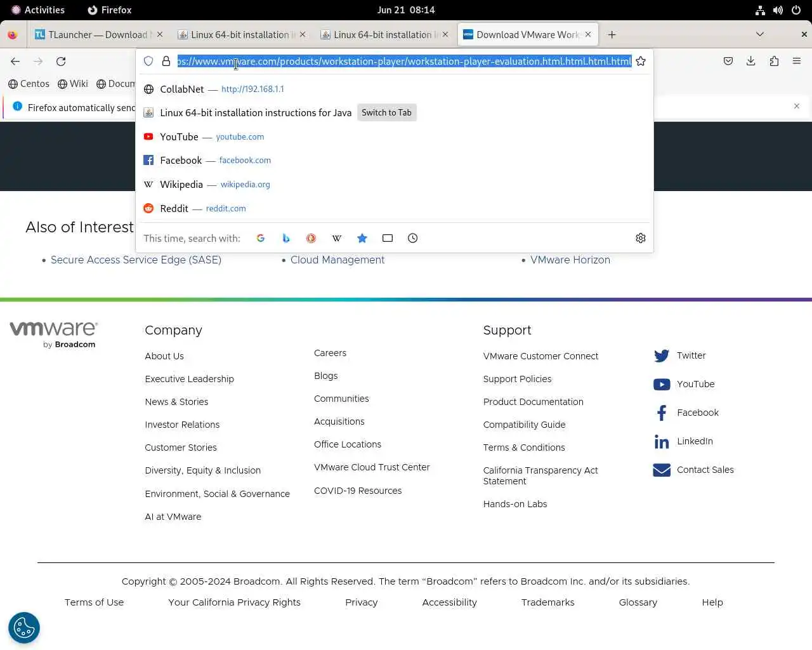The width and height of the screenshot is (812, 650).
Task: Open a new tab with plus
Action: click(x=612, y=35)
